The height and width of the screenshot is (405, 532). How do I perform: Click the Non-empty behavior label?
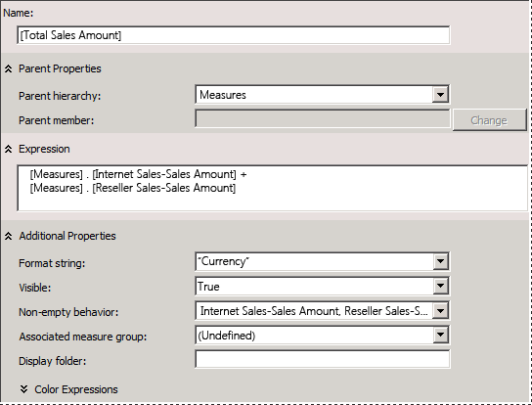[x=68, y=312]
